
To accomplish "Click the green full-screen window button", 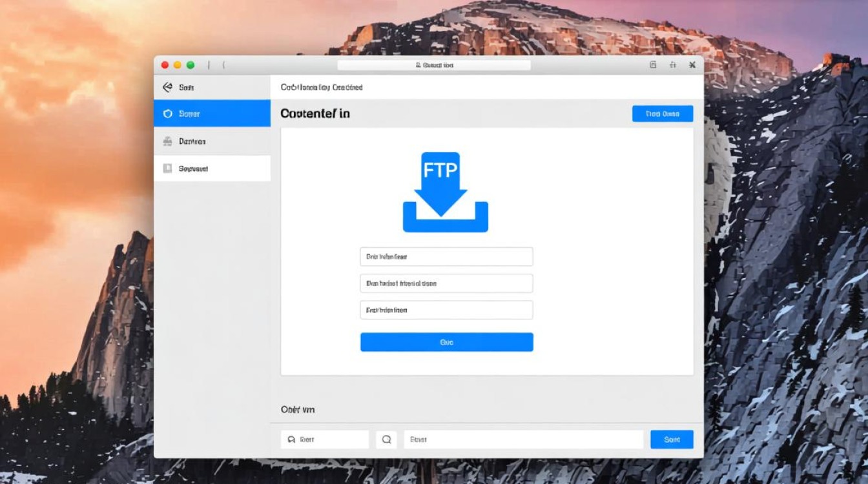I will coord(191,65).
